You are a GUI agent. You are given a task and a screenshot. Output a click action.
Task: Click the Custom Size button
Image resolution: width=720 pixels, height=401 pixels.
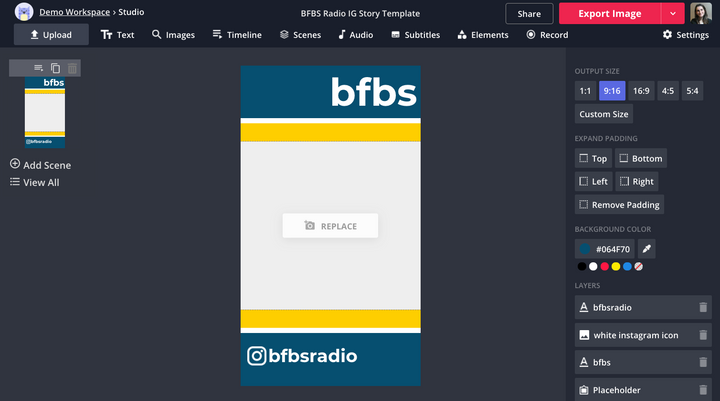tap(603, 114)
